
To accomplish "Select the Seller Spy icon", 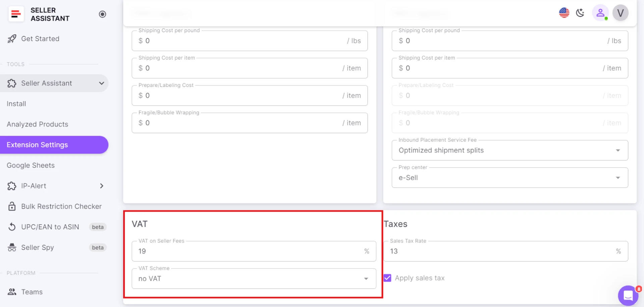I will (x=12, y=248).
